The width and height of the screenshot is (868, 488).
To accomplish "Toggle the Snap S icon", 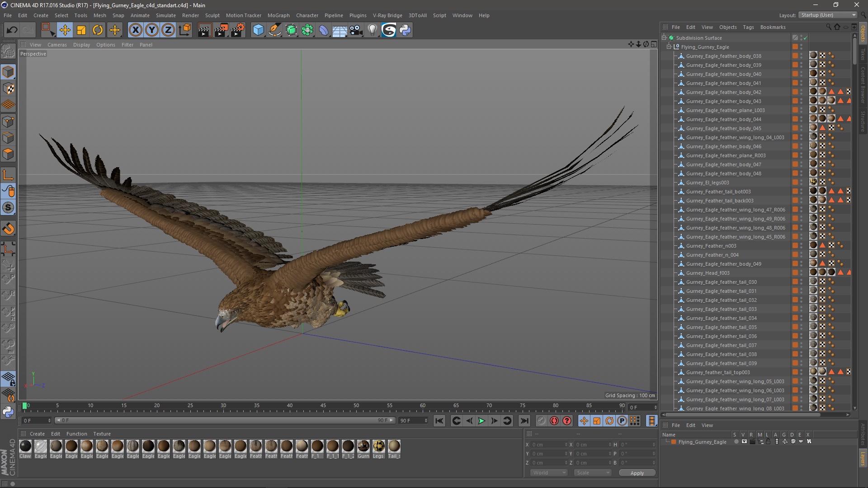I will click(x=8, y=208).
